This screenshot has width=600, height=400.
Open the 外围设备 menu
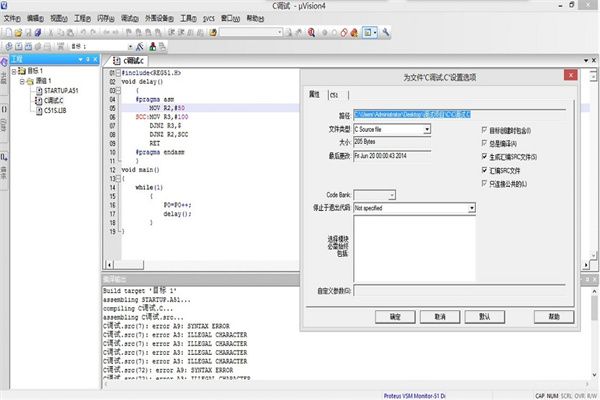159,18
